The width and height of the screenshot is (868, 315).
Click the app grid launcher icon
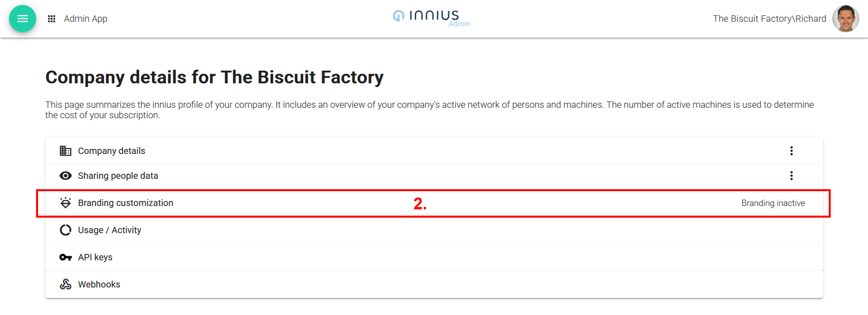tap(51, 19)
